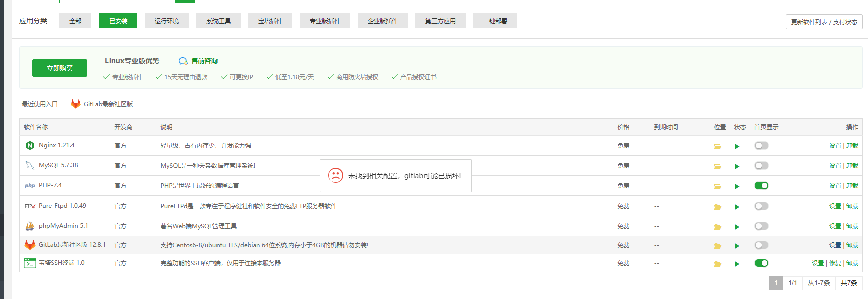Select the 运行环境 category tab

167,21
